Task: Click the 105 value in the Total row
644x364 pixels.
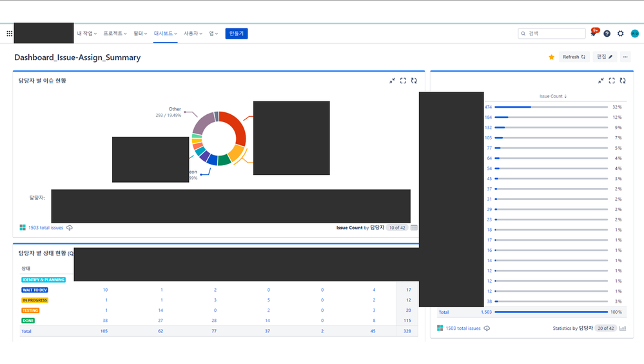Action: tap(104, 331)
